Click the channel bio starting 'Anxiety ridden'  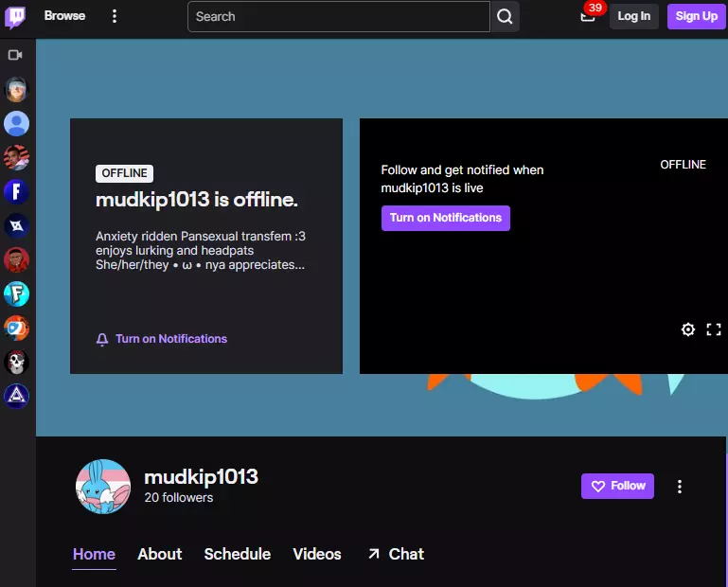pos(201,250)
